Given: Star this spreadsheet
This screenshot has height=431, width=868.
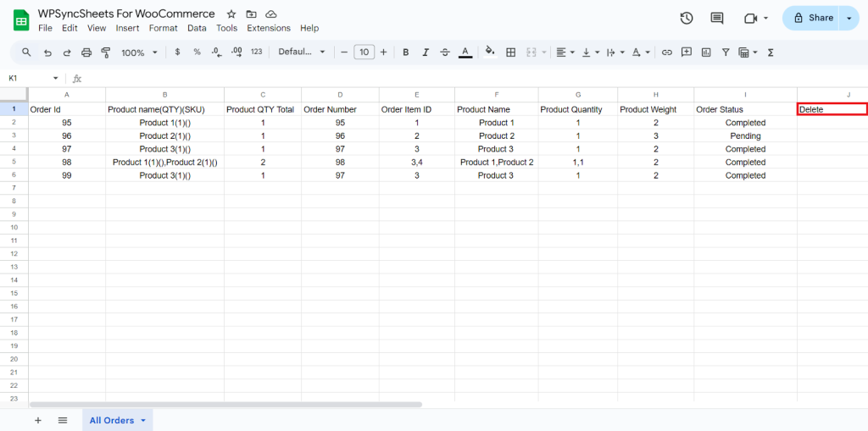Looking at the screenshot, I should (x=231, y=14).
